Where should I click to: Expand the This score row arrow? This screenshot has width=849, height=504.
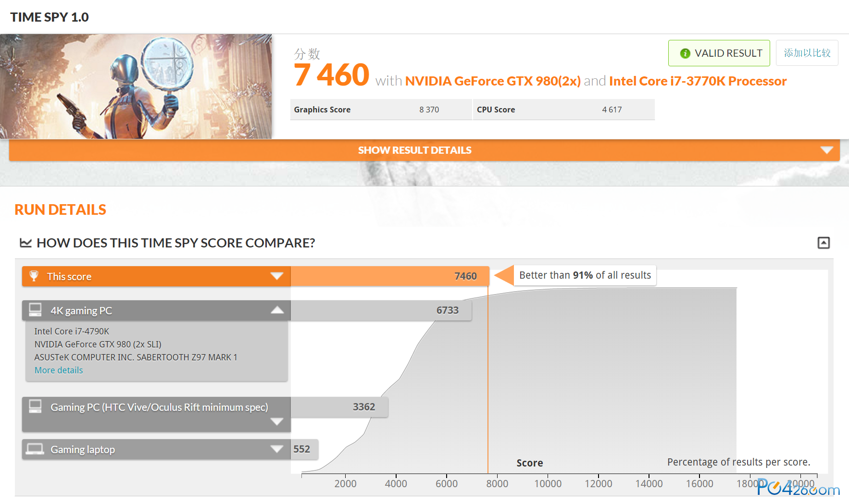(277, 276)
